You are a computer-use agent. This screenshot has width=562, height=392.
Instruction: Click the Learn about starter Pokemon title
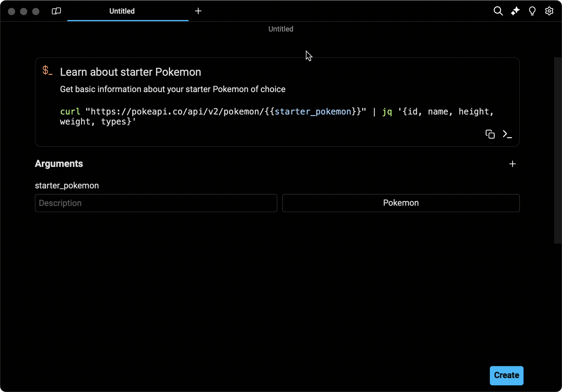(x=131, y=72)
